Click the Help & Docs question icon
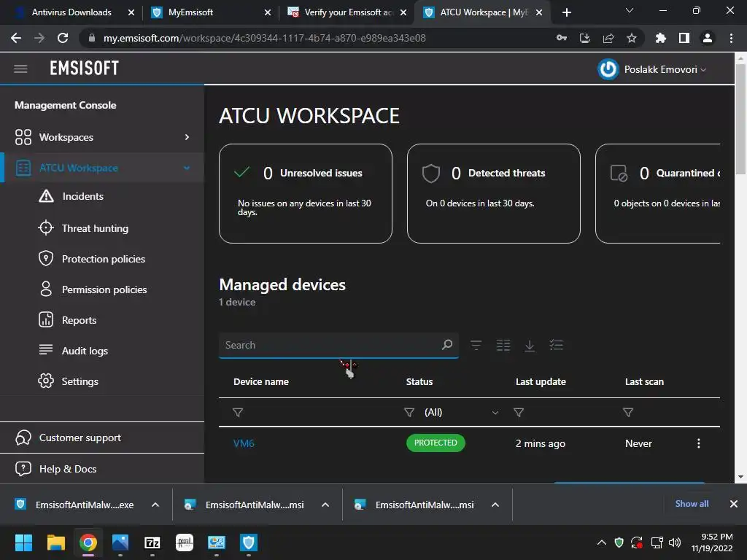The width and height of the screenshot is (747, 560). click(23, 469)
